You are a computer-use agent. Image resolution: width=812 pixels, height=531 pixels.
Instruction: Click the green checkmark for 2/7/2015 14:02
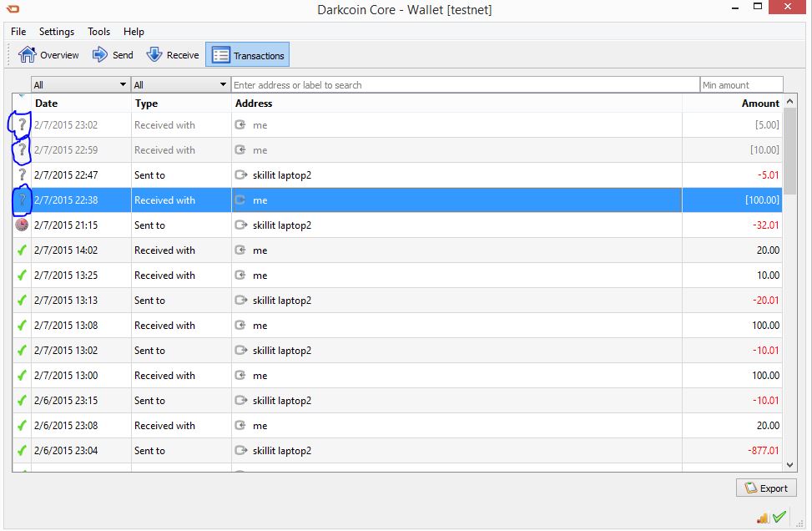tap(22, 250)
